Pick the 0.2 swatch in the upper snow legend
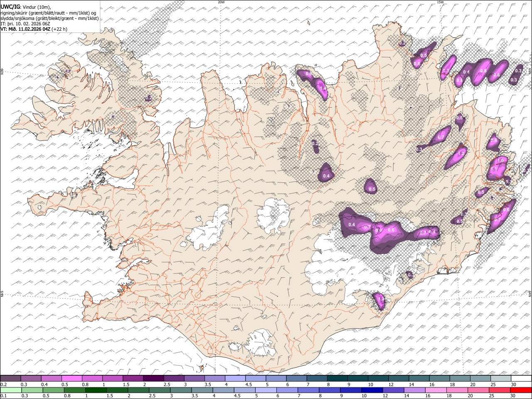Screen dimensions: 532x399 10,378
